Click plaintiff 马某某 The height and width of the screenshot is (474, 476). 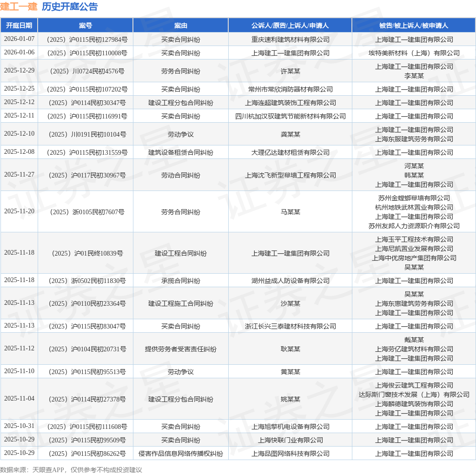pos(290,212)
